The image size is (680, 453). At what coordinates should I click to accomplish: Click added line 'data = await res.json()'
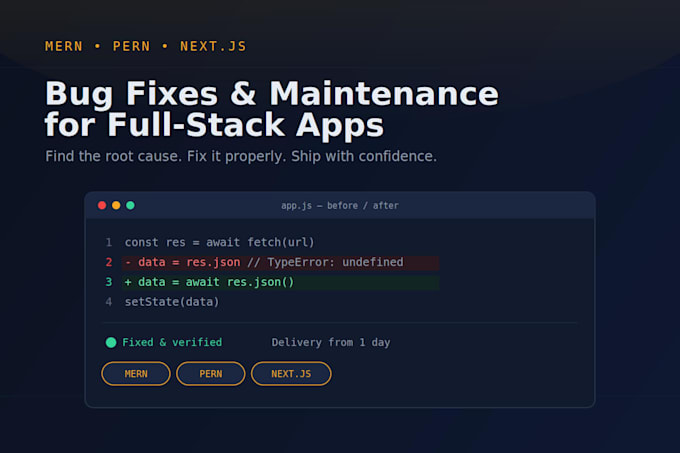coord(280,282)
